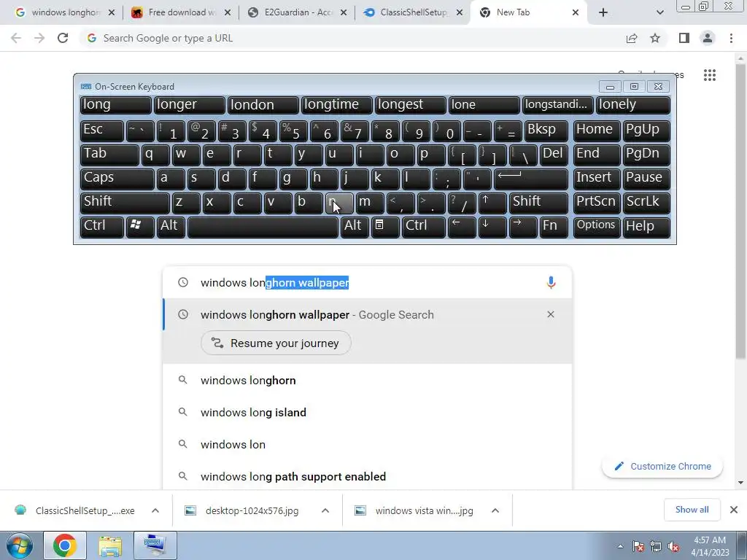The height and width of the screenshot is (560, 747).
Task: Toggle the Fn key on On-Screen Keyboard
Action: point(554,227)
